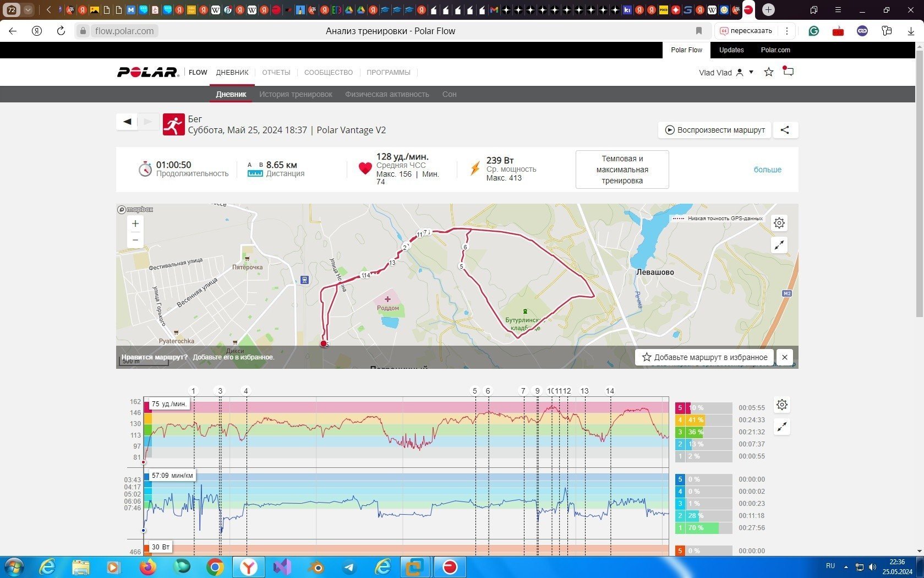Share this training session
This screenshot has height=578, width=924.
[x=785, y=130]
